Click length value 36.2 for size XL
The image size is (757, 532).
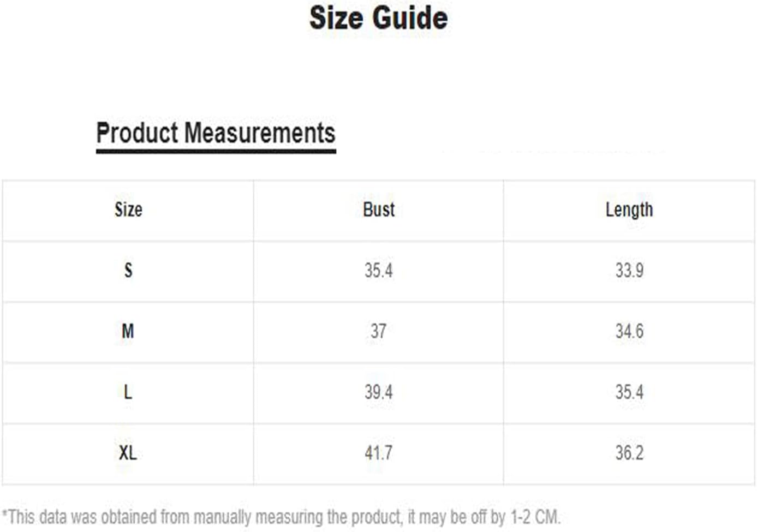[x=629, y=453]
